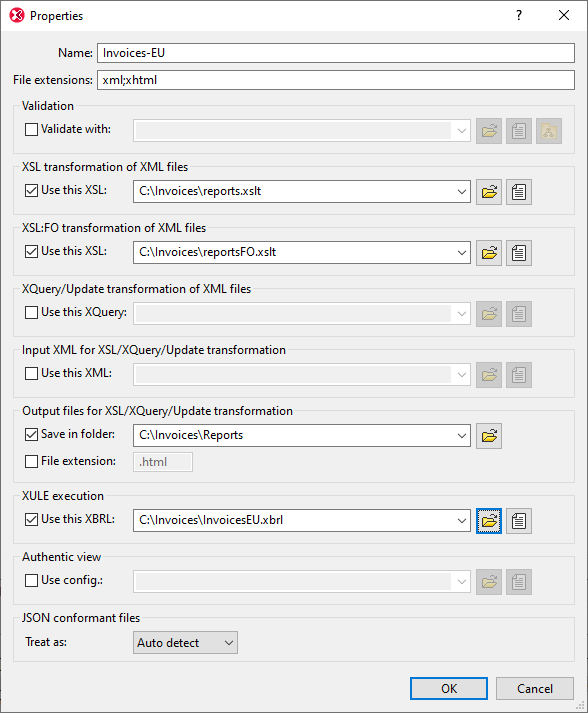Open window list icon beside InvoicesEU.xbrl
Viewport: 588px width, 713px height.
(519, 521)
